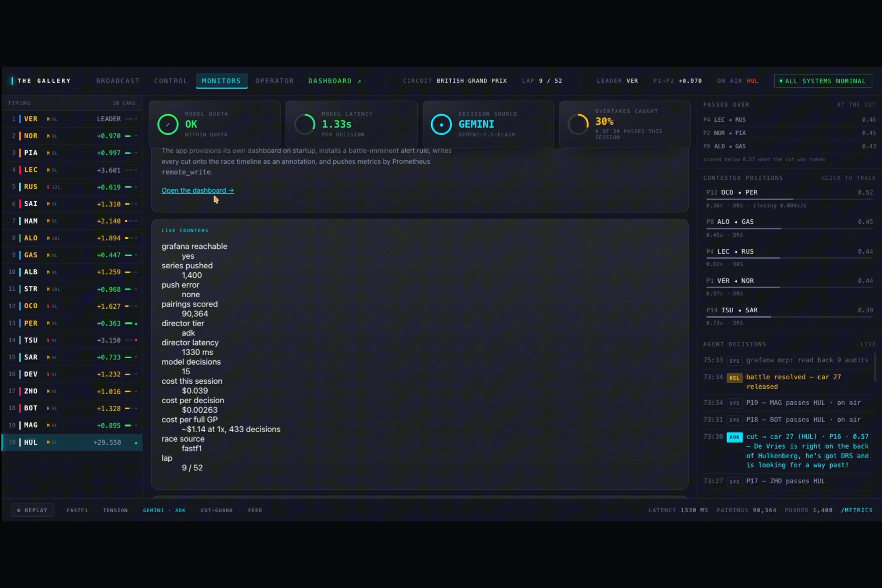Select the MONITORS tab
The height and width of the screenshot is (588, 882).
tap(221, 81)
